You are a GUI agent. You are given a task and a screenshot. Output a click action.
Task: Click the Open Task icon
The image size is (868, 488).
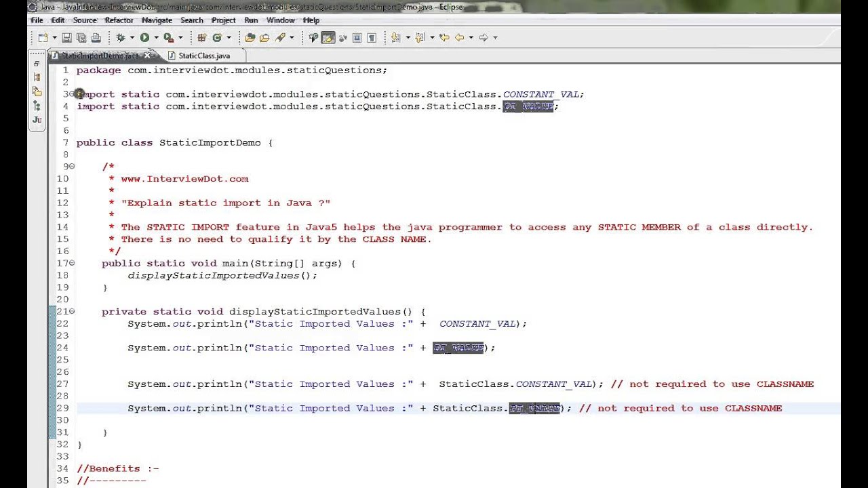(x=264, y=37)
